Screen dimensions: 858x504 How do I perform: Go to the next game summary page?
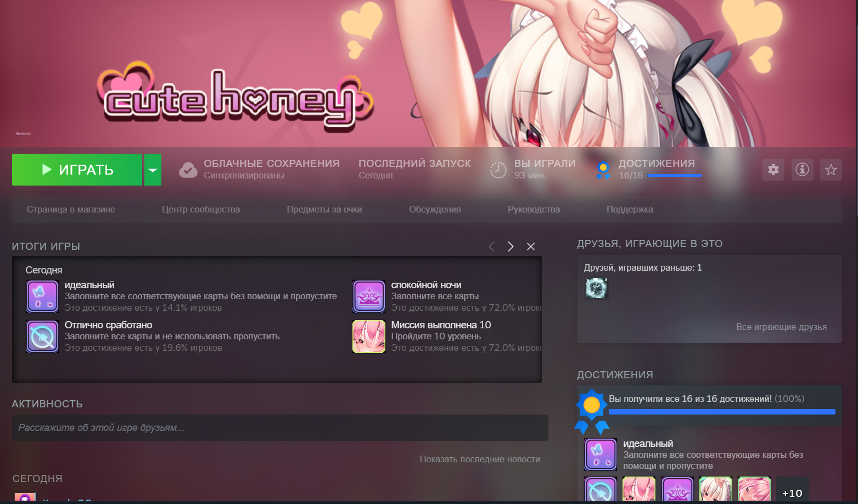[x=511, y=247]
